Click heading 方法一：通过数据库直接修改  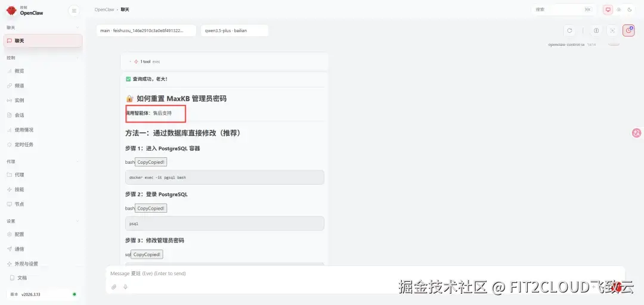tap(183, 133)
